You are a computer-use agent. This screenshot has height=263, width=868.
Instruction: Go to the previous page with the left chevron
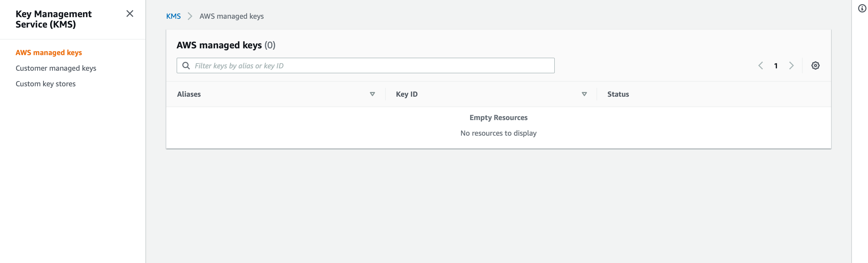point(761,66)
